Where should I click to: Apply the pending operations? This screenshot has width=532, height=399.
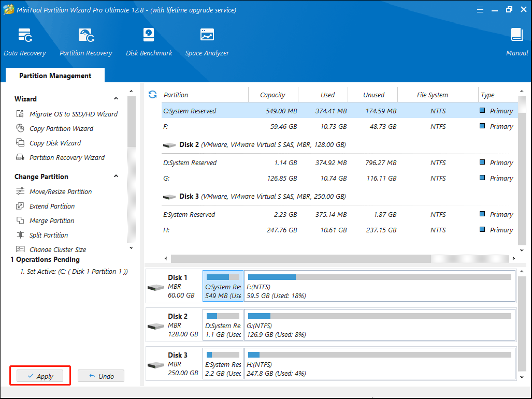point(40,376)
